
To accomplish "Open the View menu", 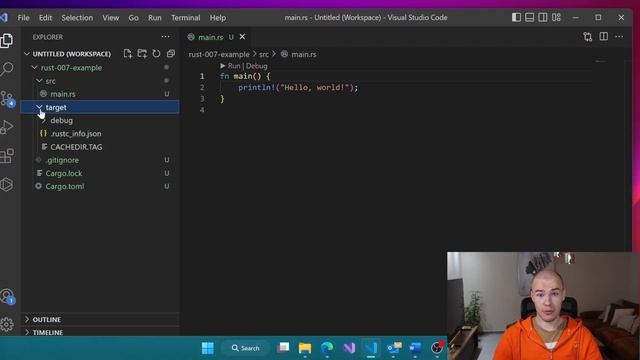I will (x=111, y=18).
